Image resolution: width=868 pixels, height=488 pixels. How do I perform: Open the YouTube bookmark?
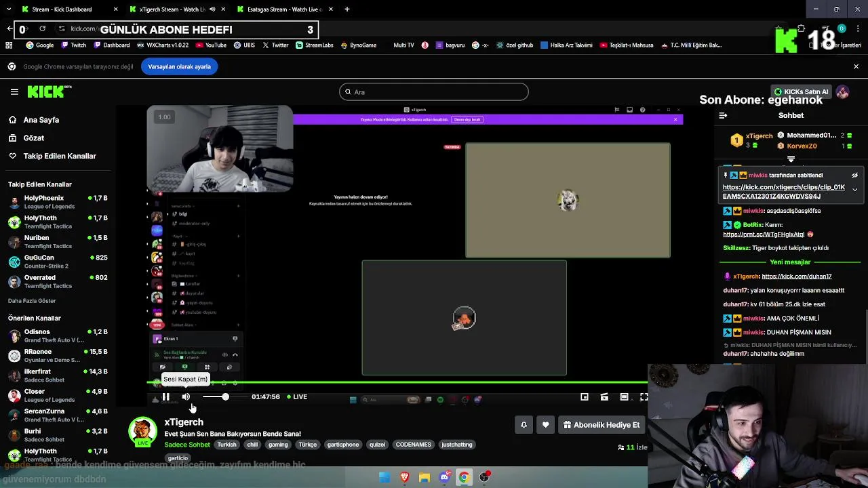[211, 45]
